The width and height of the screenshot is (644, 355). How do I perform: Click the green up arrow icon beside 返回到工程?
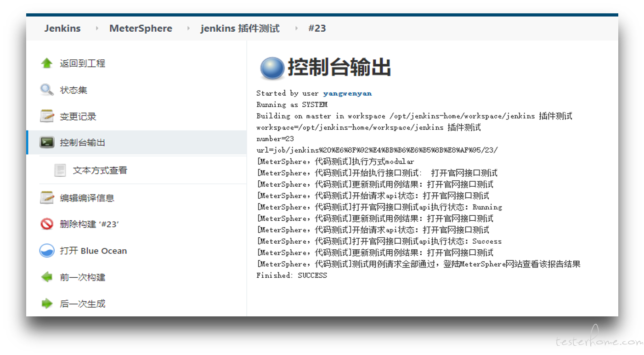pyautogui.click(x=47, y=63)
